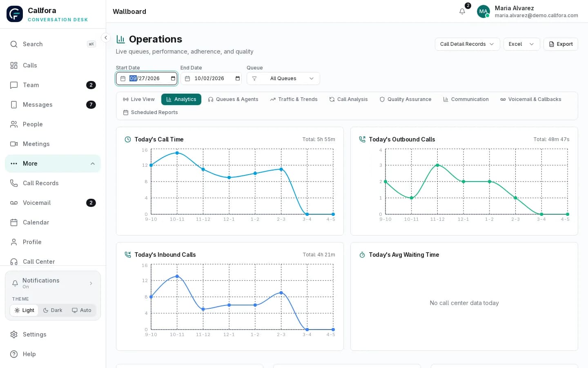
Task: Click the Start Date field
Action: pyautogui.click(x=147, y=79)
